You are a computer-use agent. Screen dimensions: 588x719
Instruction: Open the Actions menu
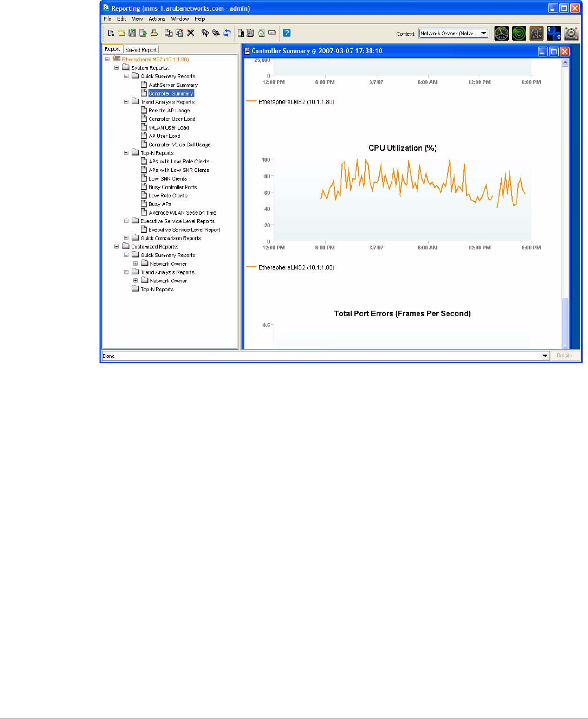tap(157, 18)
